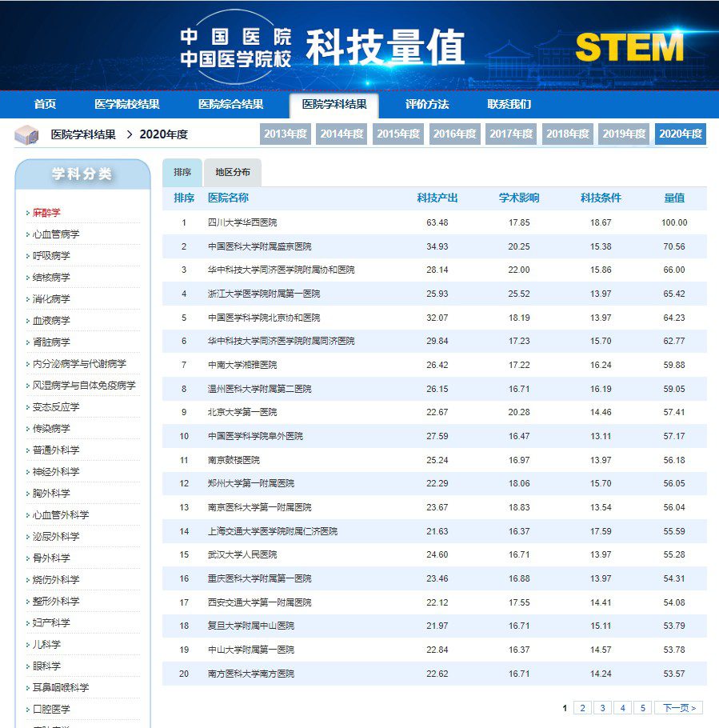Viewport: 719px width, 728px height.
Task: Switch to the 2015年度 results
Action: click(x=398, y=134)
